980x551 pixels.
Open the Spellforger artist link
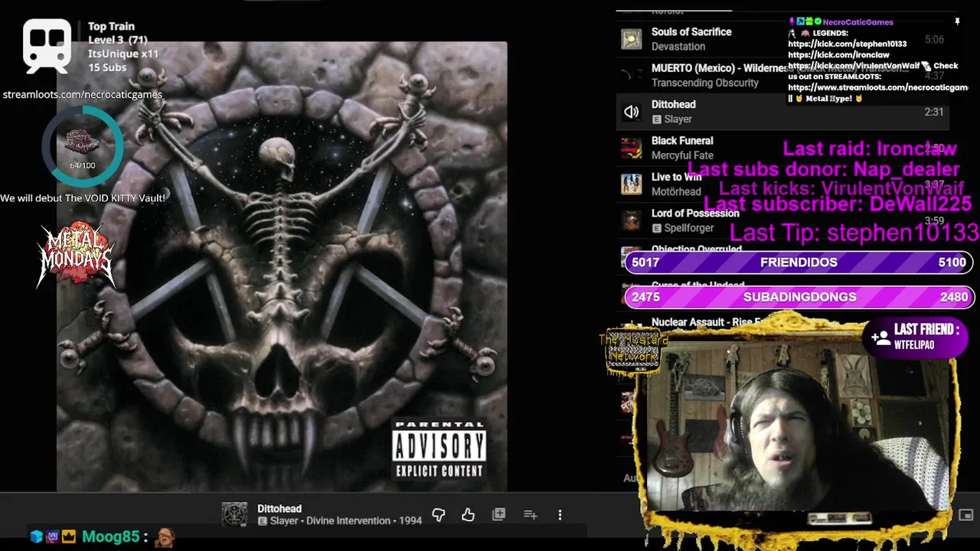[689, 228]
